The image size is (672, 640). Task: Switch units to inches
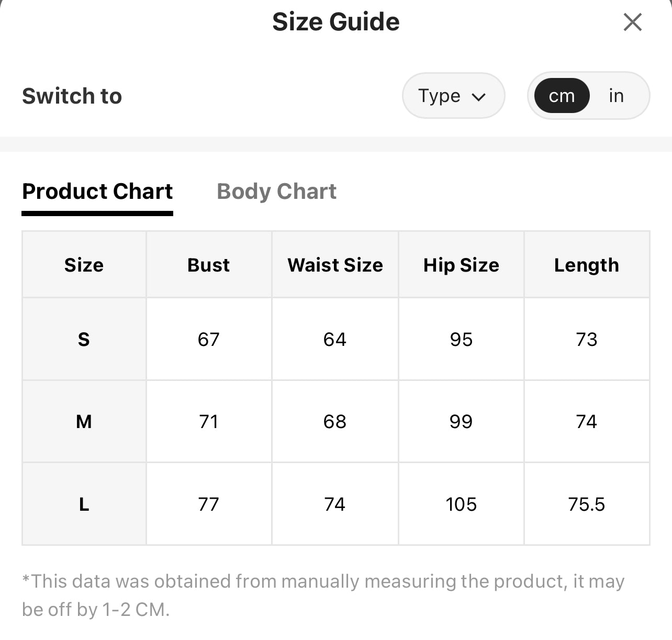[x=616, y=96]
